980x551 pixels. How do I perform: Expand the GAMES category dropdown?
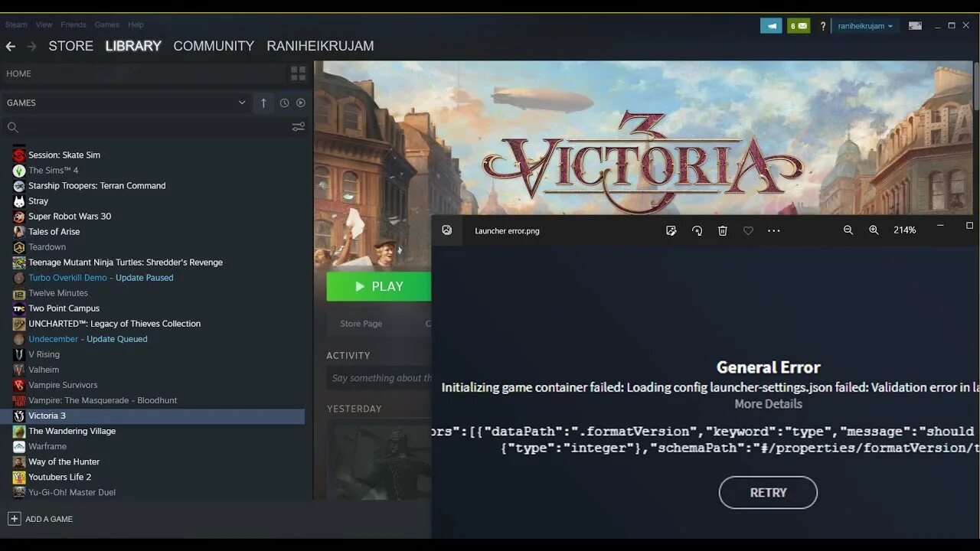[242, 103]
